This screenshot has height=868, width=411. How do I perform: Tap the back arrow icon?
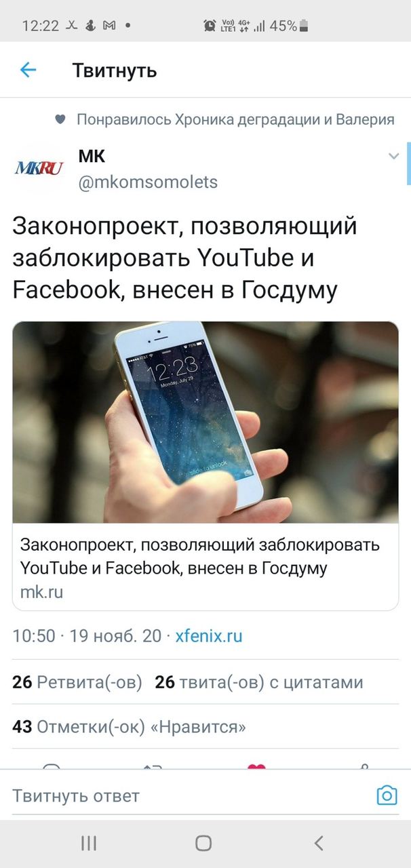click(x=28, y=70)
